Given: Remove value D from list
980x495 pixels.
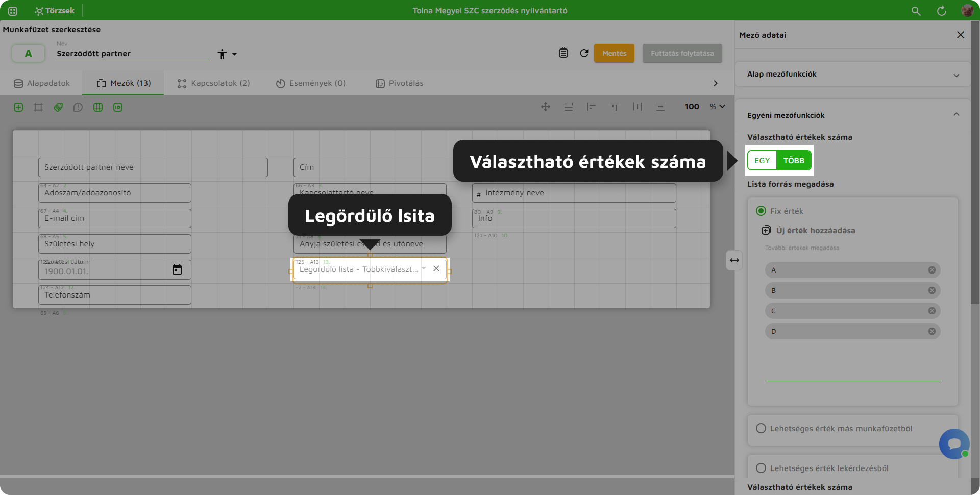Looking at the screenshot, I should (x=932, y=331).
